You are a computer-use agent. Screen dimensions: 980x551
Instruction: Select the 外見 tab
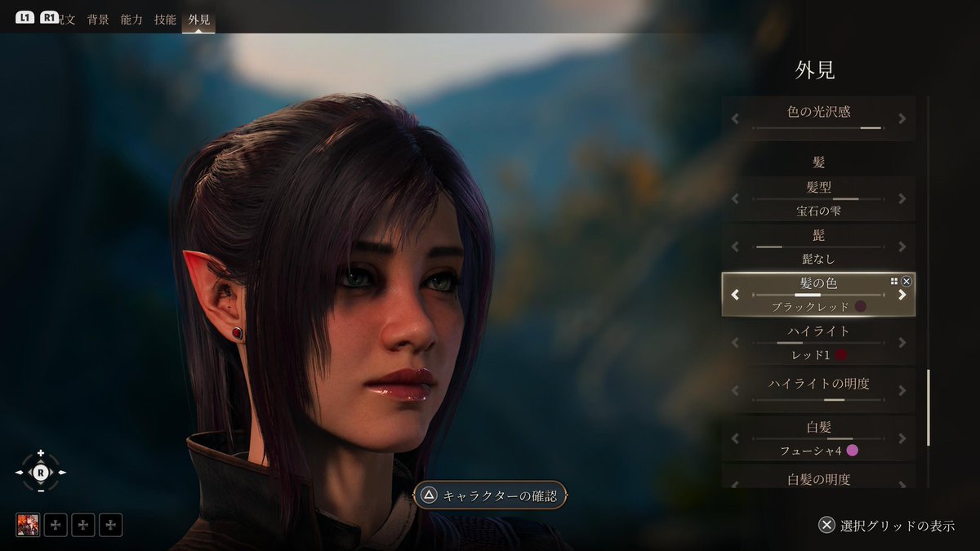[198, 19]
